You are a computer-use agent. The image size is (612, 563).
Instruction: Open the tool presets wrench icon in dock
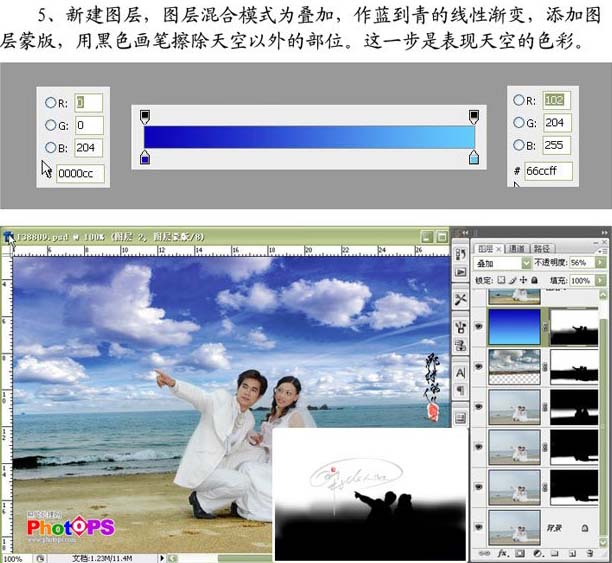tap(461, 299)
